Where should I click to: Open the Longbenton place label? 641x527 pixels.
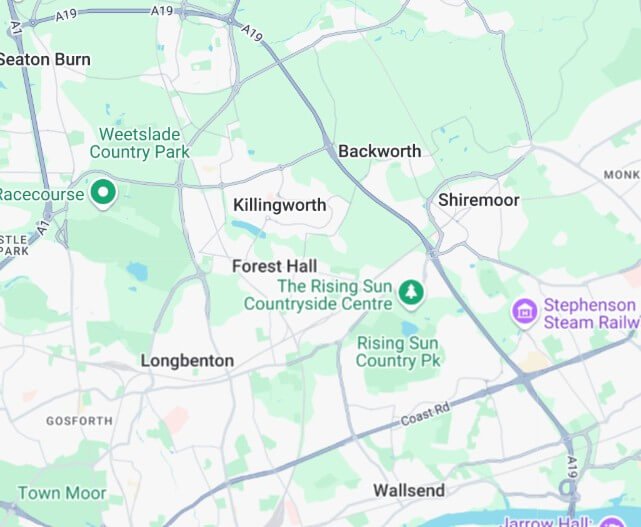tap(187, 361)
